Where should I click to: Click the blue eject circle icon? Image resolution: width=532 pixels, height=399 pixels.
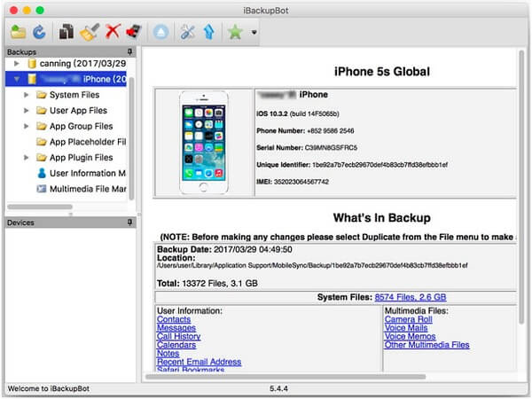coord(160,32)
